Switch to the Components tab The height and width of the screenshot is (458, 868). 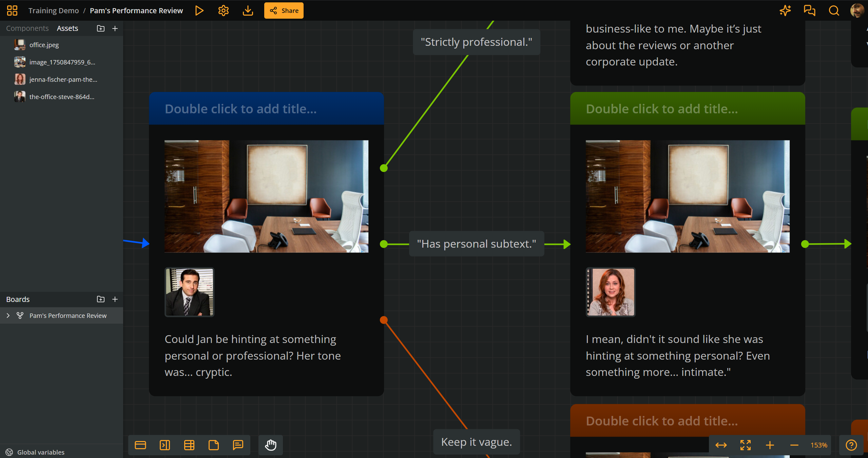[27, 28]
